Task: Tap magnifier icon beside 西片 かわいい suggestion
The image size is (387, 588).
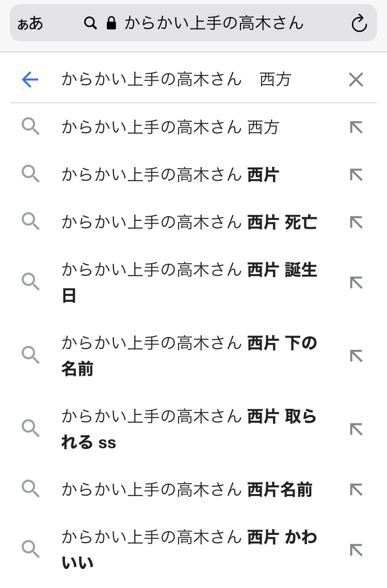Action: click(31, 549)
